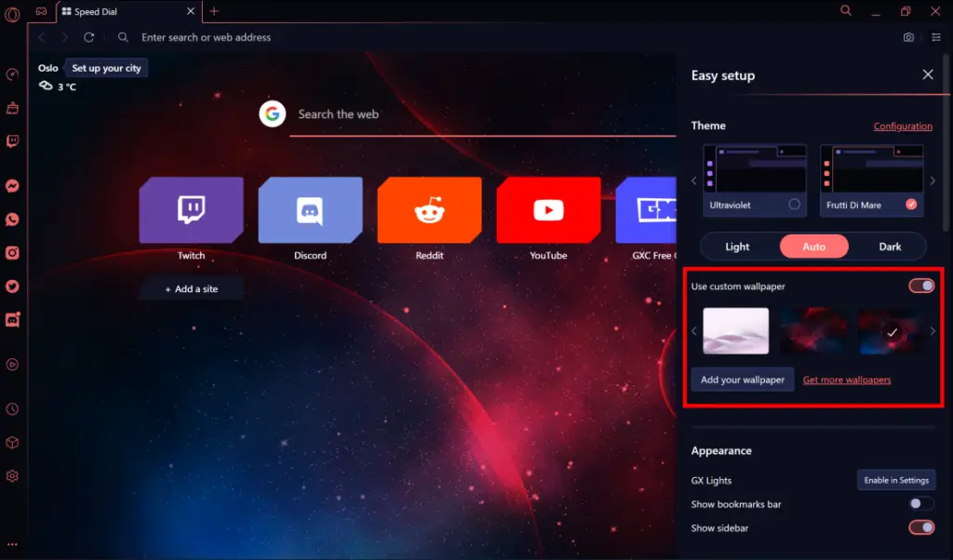Click the Easy setup sliders icon in toolbar
The width and height of the screenshot is (953, 560).
coord(936,37)
